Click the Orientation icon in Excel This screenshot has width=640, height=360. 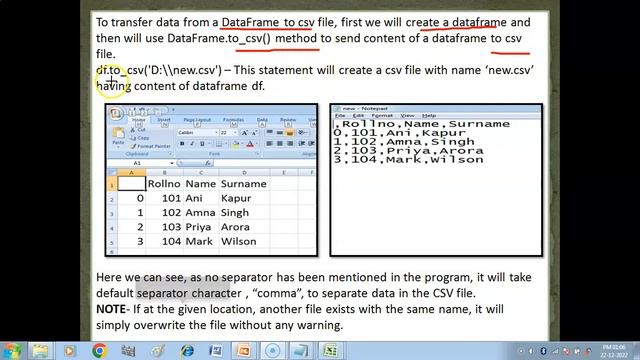point(302,132)
